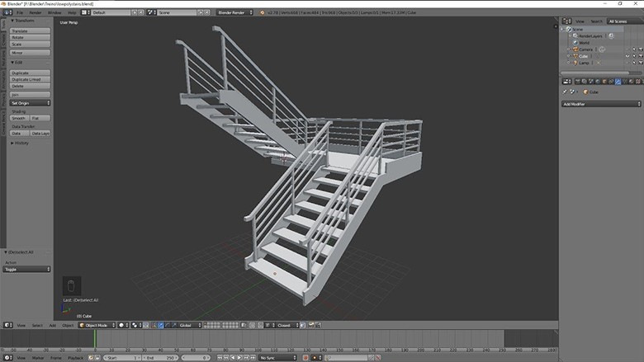This screenshot has height=362, width=644.
Task: Expand the History panel section
Action: (x=20, y=143)
